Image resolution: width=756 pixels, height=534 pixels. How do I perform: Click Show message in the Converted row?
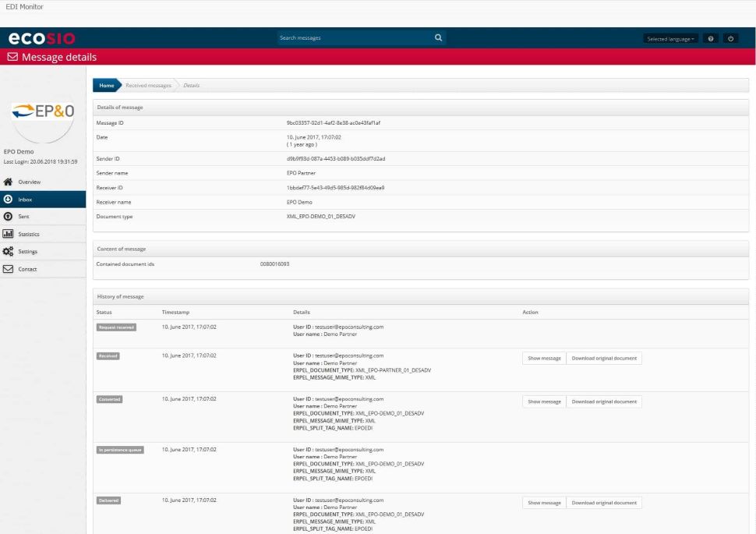pos(544,401)
